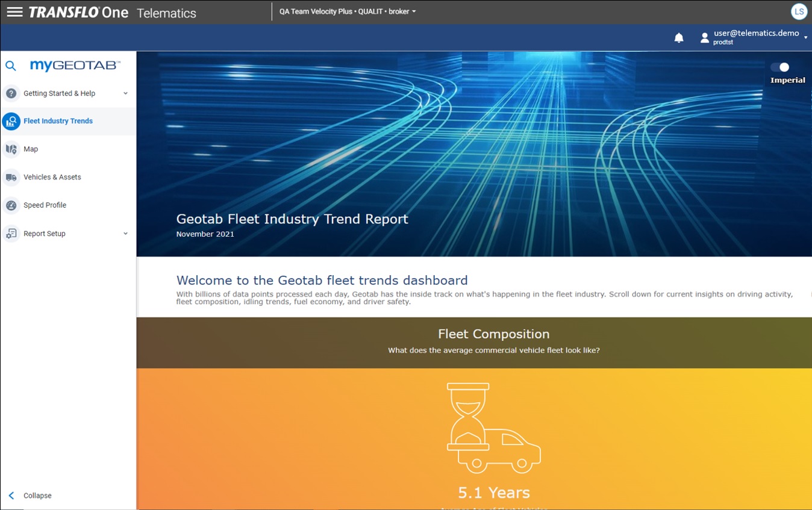
Task: Click the November 2021 date text
Action: tap(205, 234)
